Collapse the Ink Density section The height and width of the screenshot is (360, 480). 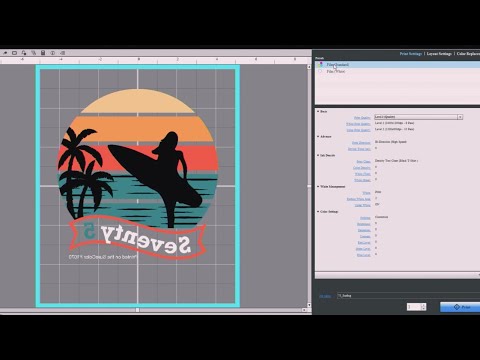[318, 155]
